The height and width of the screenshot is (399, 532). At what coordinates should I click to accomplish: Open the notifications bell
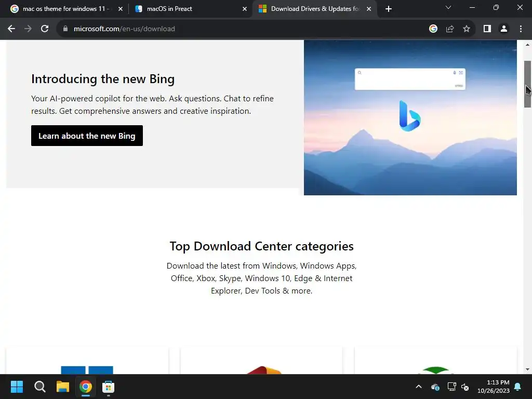coord(518,387)
